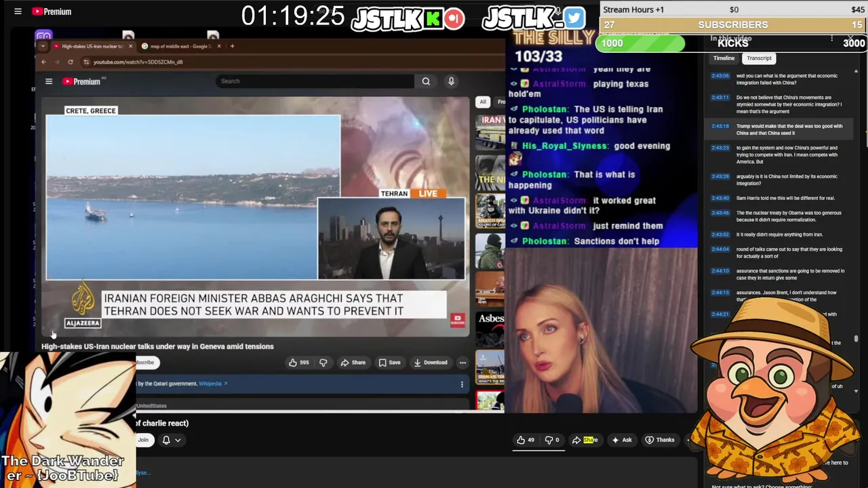Click Jason Brent transcript line at 2:44:15
Screen dimensions: 868x488
778,296
